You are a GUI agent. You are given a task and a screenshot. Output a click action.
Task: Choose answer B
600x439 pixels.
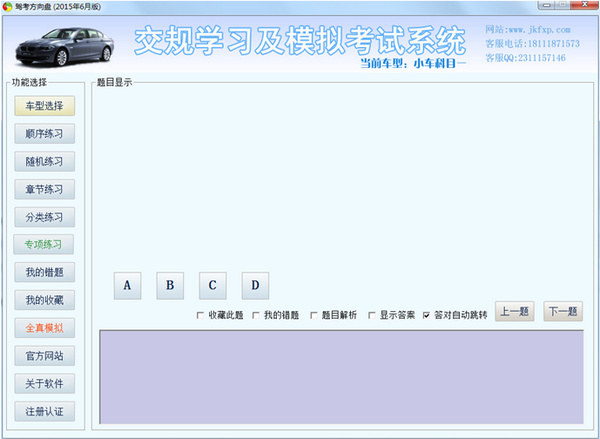click(x=170, y=286)
